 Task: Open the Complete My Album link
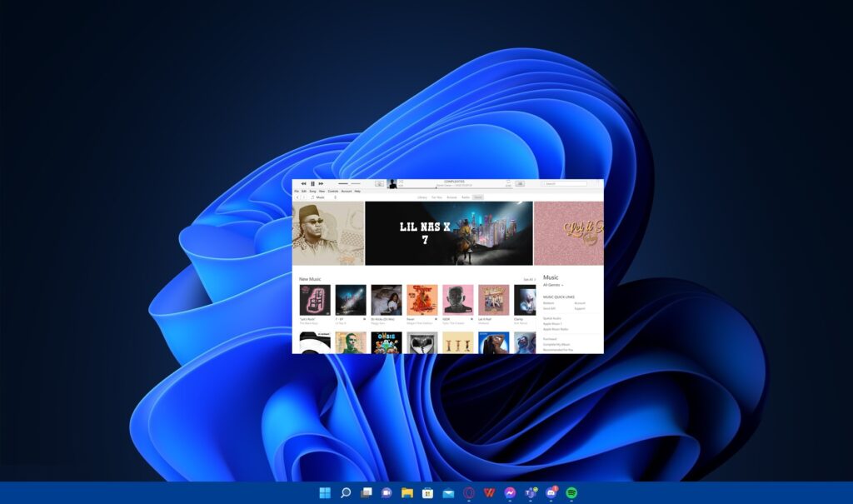click(556, 345)
